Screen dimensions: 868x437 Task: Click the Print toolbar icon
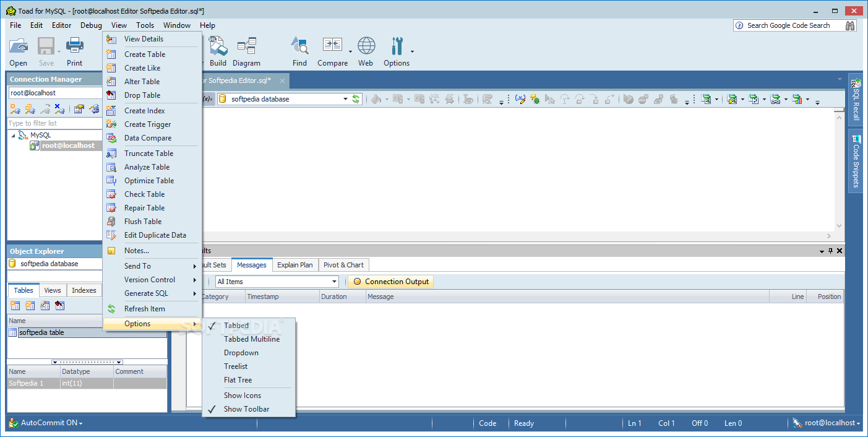(75, 46)
